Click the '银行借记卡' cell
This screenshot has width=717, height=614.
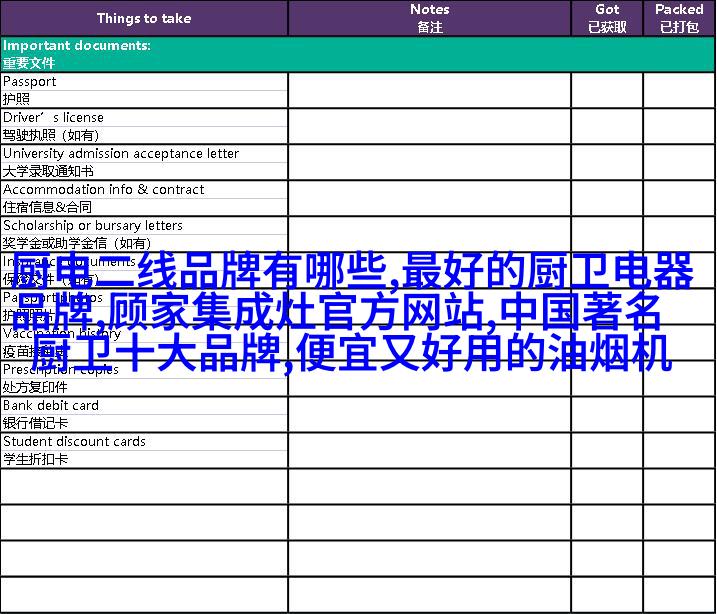144,423
